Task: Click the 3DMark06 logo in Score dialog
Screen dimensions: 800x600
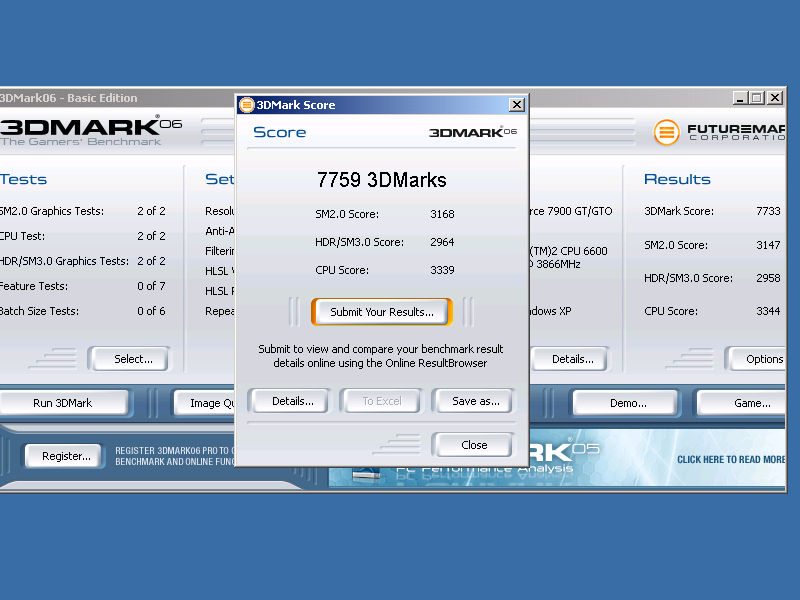Action: point(473,132)
